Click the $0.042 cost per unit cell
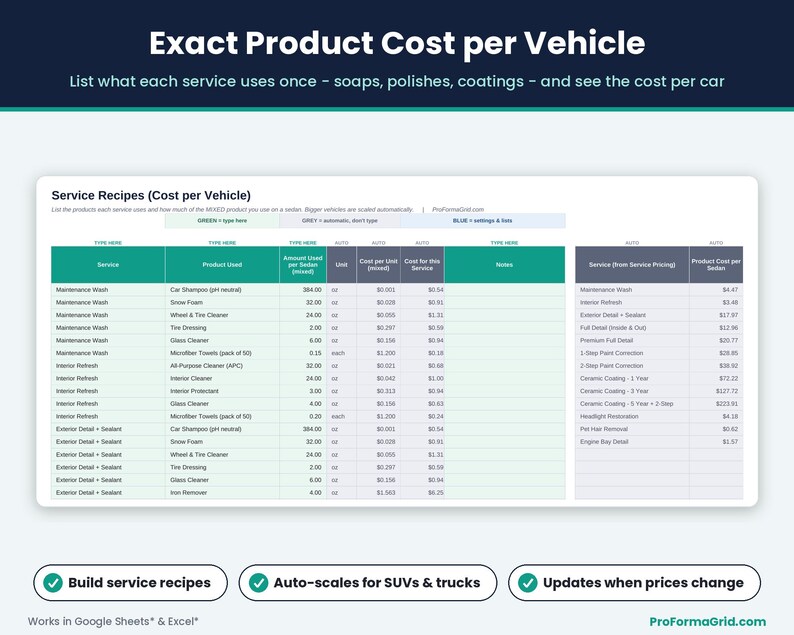 coord(378,378)
